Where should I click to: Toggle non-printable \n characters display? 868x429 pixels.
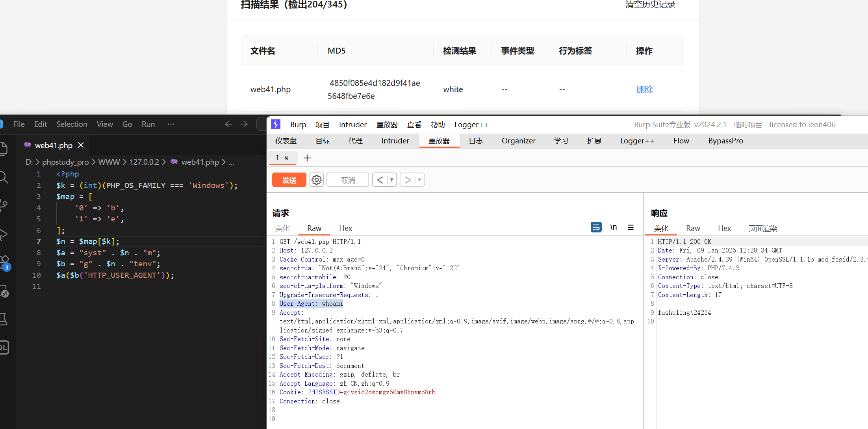pyautogui.click(x=613, y=227)
